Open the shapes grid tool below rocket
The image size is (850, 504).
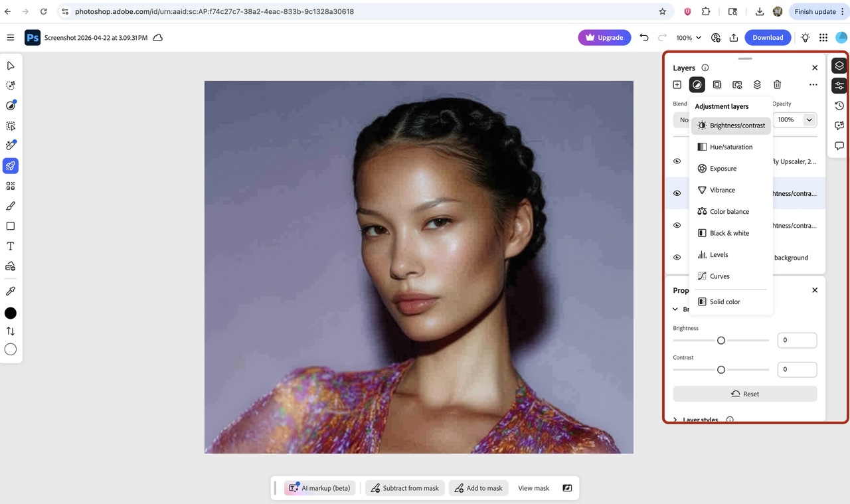(11, 186)
